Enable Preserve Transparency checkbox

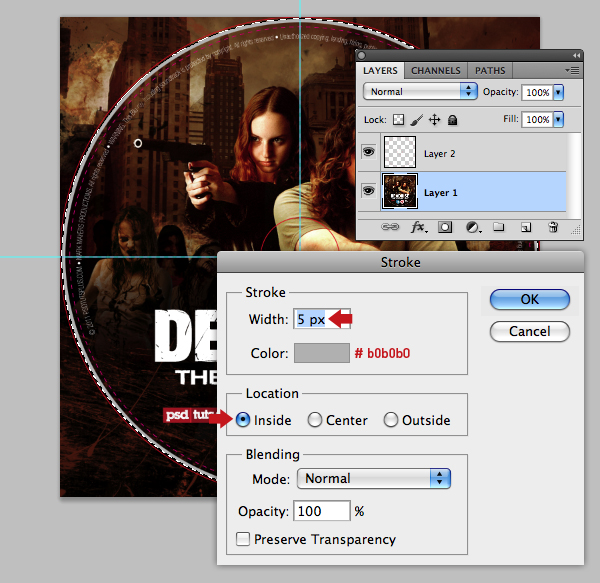click(243, 539)
